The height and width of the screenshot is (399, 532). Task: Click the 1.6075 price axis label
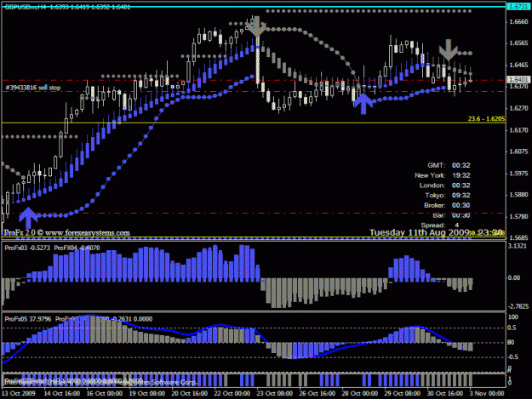[518, 151]
